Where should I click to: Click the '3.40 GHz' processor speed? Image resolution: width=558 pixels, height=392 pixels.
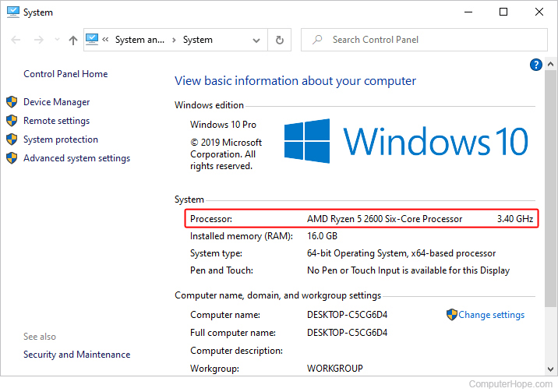click(x=515, y=219)
